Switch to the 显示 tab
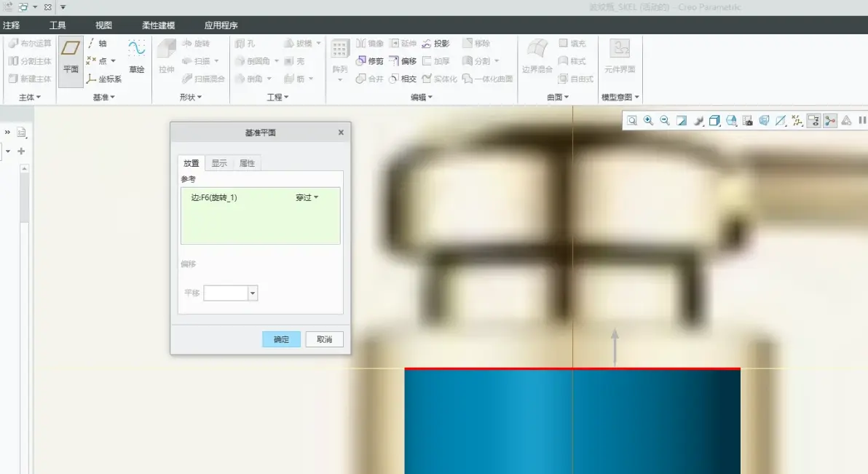This screenshot has width=868, height=474. [x=219, y=163]
